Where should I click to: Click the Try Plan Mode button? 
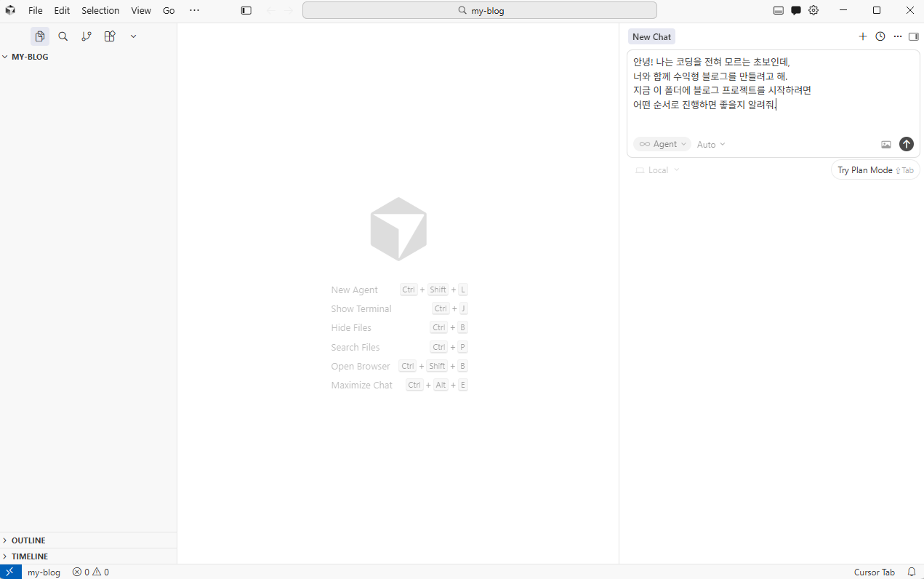tap(875, 170)
